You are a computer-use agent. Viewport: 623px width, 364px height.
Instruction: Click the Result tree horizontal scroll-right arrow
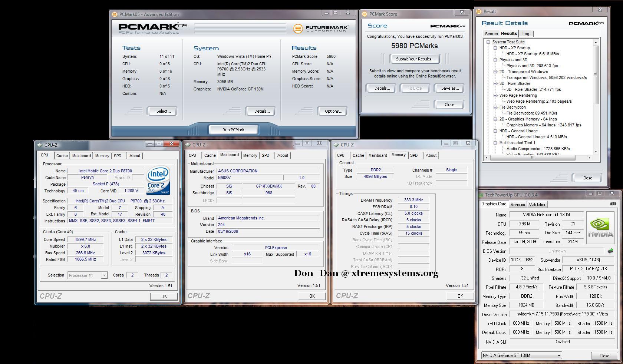click(589, 158)
